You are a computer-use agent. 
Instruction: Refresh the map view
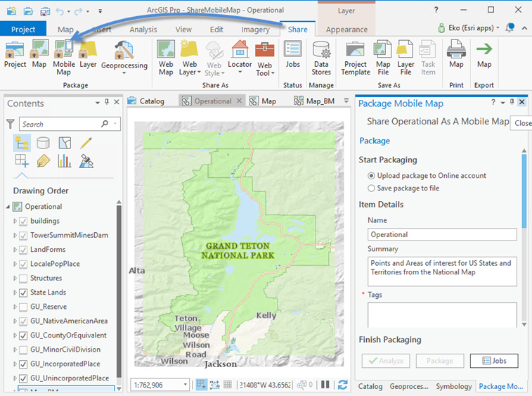tap(342, 385)
